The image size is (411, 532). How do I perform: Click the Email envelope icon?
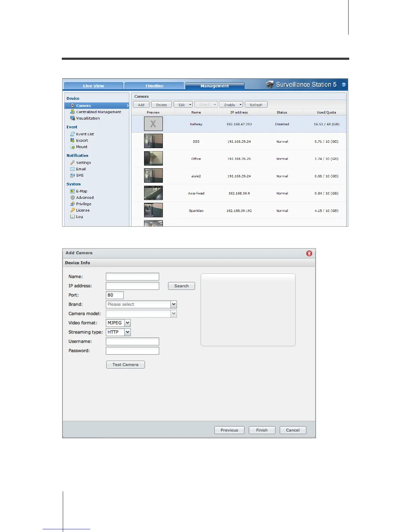pyautogui.click(x=72, y=169)
